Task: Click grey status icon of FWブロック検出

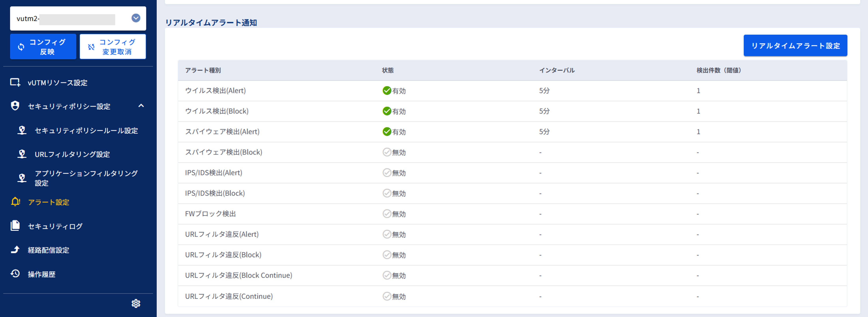Action: tap(387, 214)
